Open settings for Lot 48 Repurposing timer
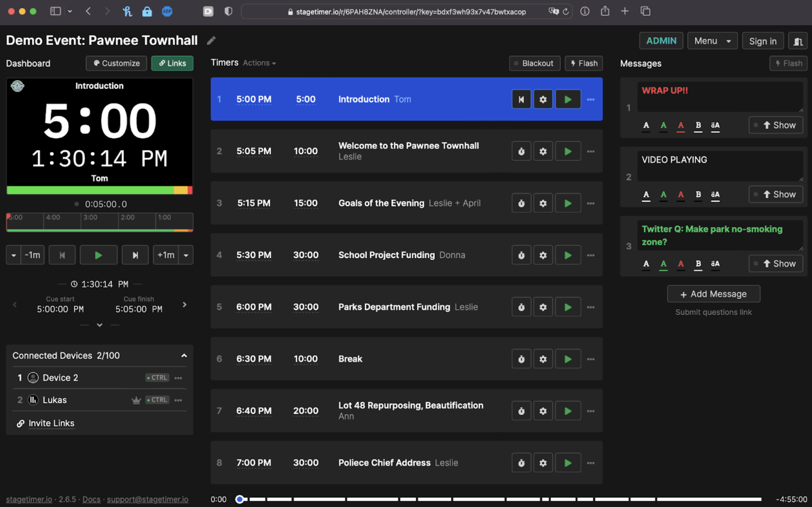Screen dimensions: 812x507 coord(543,411)
